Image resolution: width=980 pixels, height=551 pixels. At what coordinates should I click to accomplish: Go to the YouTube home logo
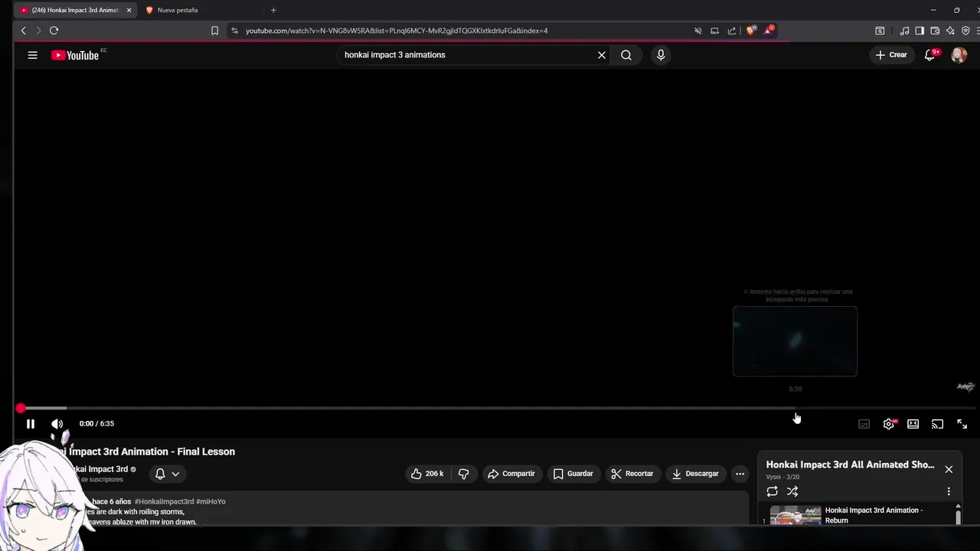[x=75, y=55]
